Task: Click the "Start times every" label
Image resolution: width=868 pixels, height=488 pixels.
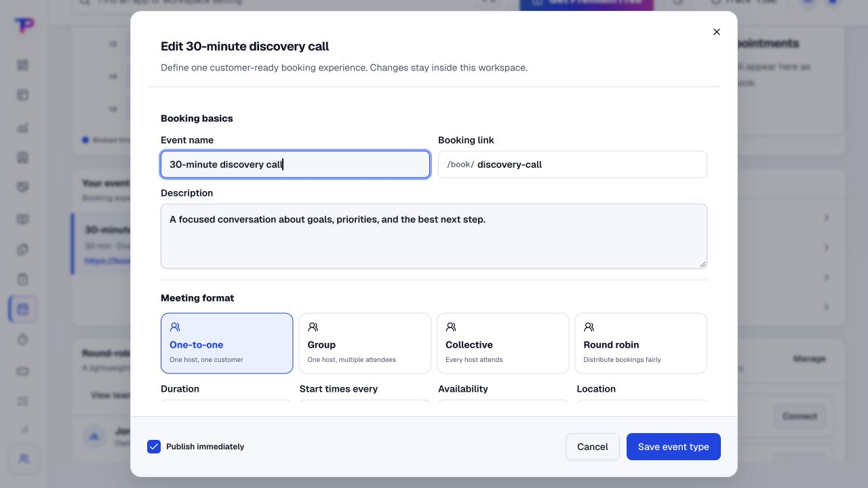Action: click(338, 389)
